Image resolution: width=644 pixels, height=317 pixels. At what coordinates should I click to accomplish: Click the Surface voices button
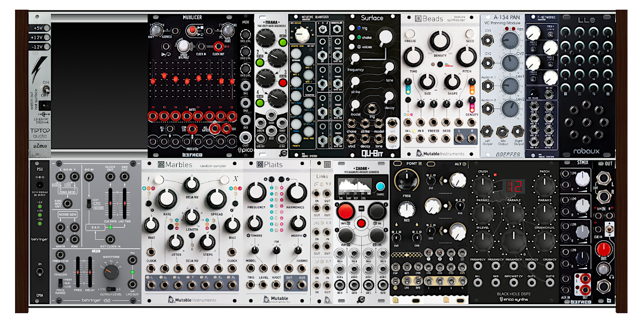(x=352, y=47)
